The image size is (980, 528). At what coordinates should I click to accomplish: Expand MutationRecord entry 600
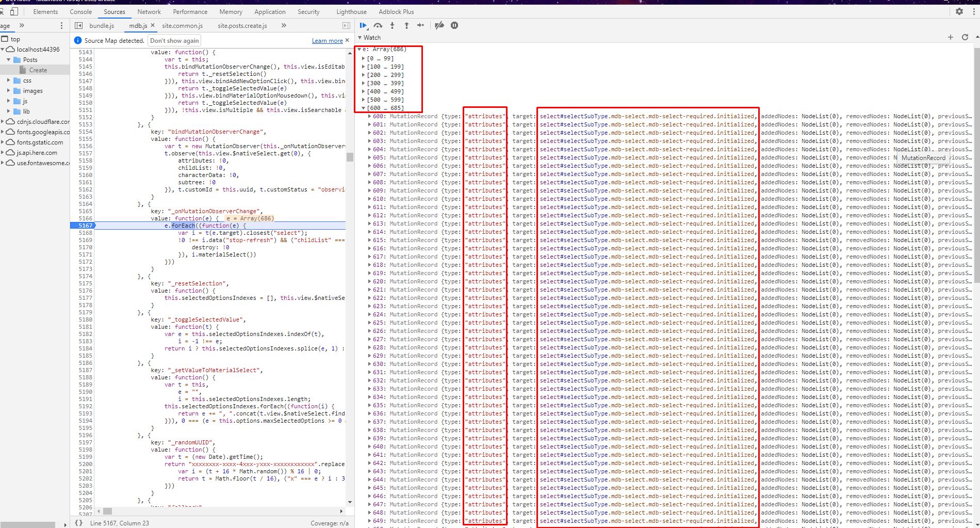click(369, 116)
